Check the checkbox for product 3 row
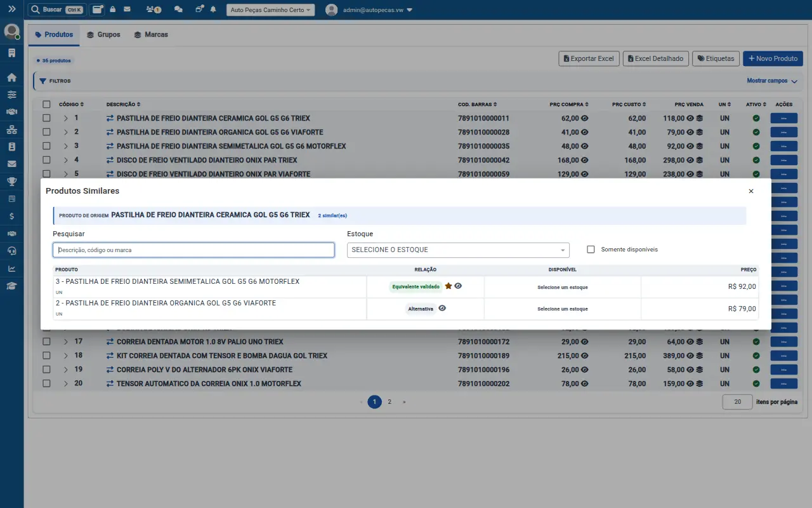The height and width of the screenshot is (508, 812). point(46,146)
